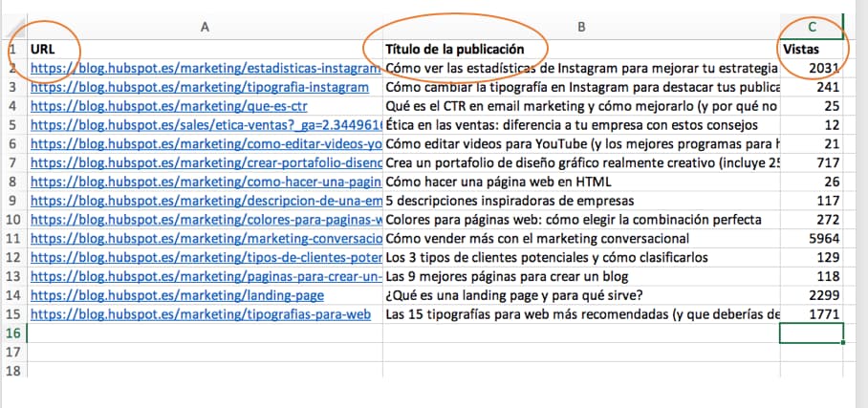Select cell 'Las 9 mejores páginas para crear un blog'
The image size is (868, 408).
pos(581,277)
